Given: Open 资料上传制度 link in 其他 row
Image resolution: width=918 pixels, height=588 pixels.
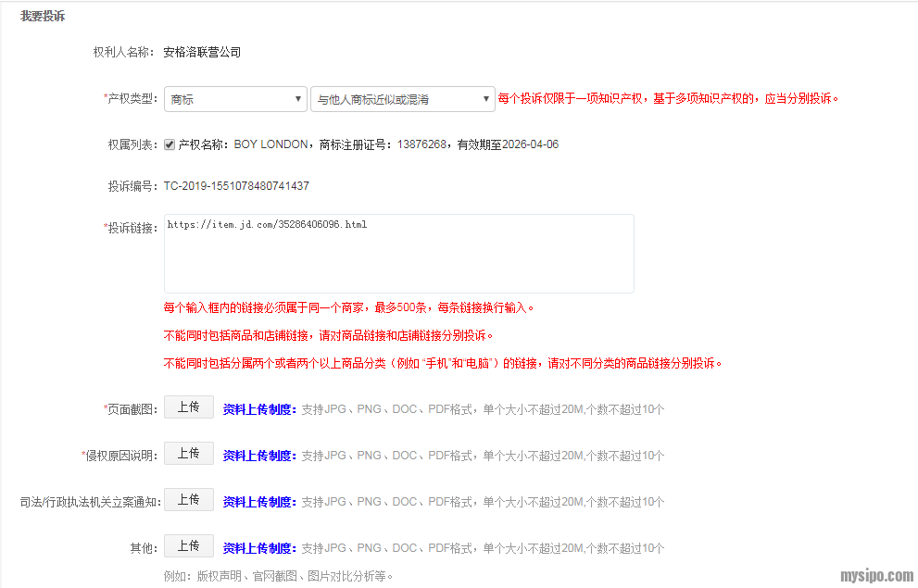Looking at the screenshot, I should tap(259, 548).
